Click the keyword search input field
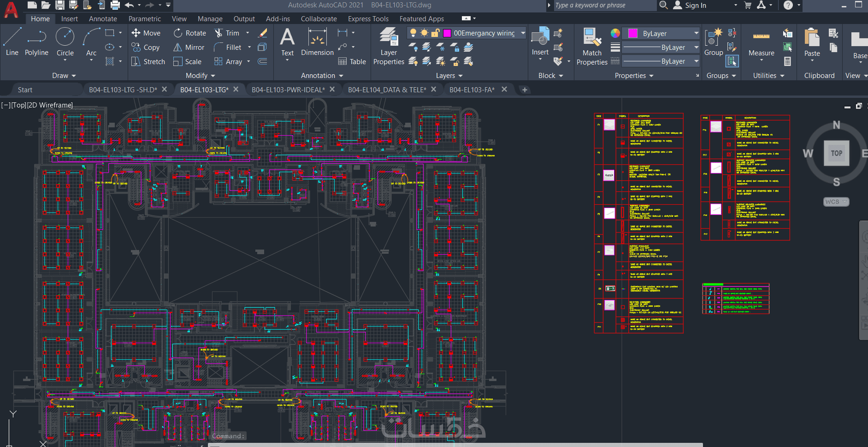This screenshot has width=868, height=447. pyautogui.click(x=604, y=5)
